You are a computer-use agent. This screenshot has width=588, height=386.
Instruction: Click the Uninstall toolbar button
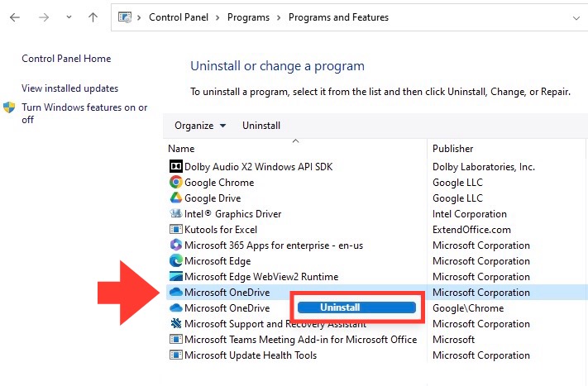pos(261,126)
